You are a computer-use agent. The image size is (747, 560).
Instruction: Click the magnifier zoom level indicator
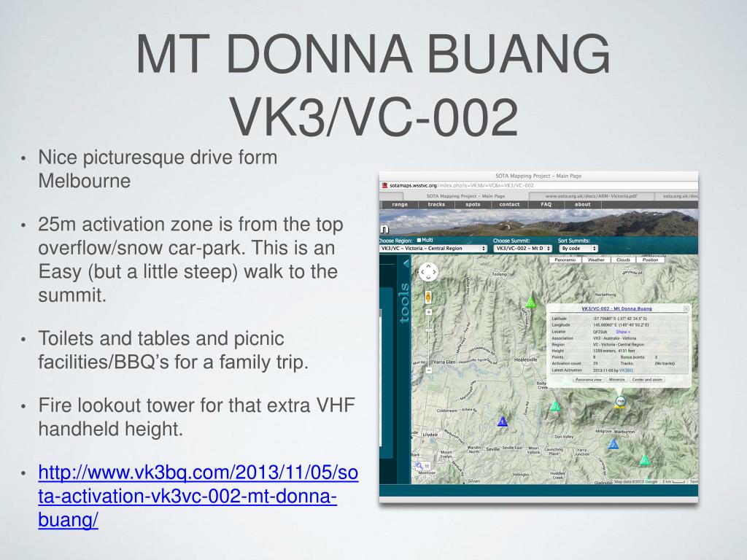[x=422, y=466]
